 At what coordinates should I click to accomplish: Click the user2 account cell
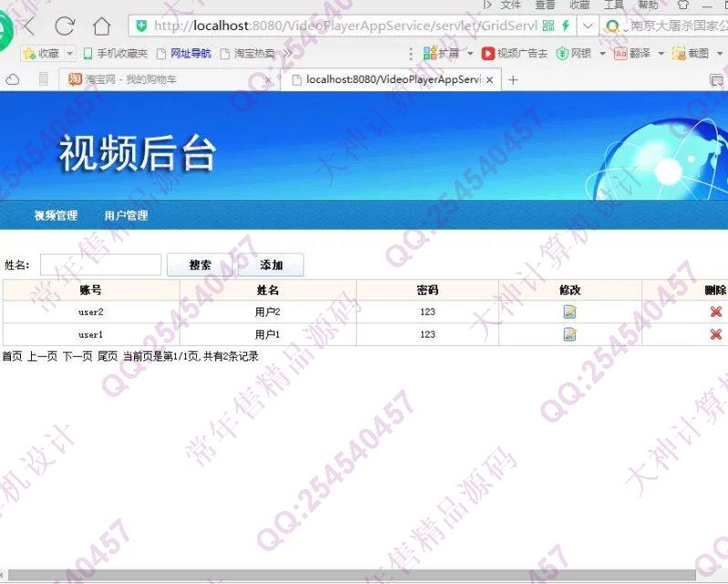pyautogui.click(x=91, y=312)
